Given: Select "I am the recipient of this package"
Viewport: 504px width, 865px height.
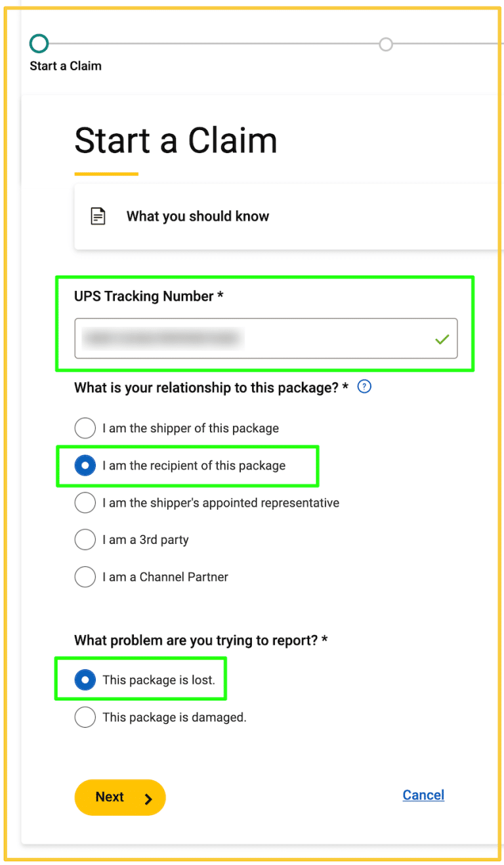Looking at the screenshot, I should pyautogui.click(x=86, y=466).
